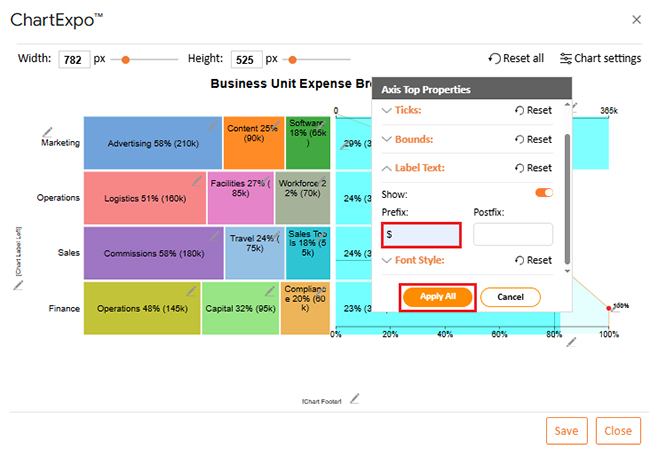Click Reset all at the top
The width and height of the screenshot is (650, 457).
click(516, 59)
